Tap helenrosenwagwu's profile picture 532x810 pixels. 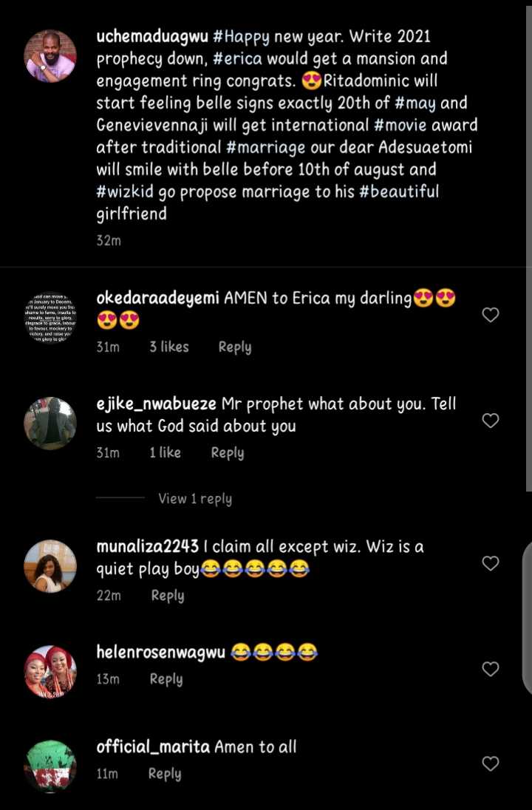[50, 672]
